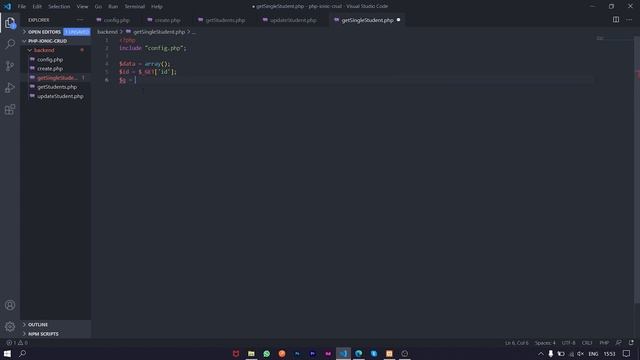Open the Run menu
This screenshot has height=360, width=640.
click(113, 6)
